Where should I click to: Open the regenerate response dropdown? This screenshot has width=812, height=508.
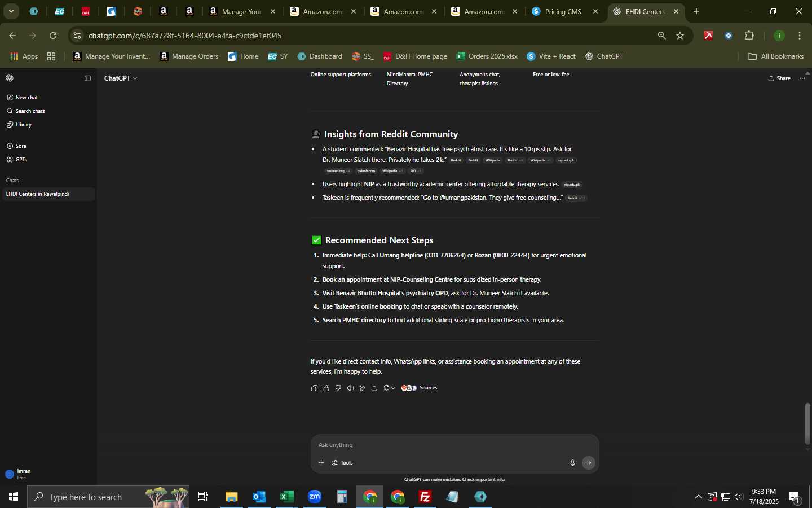389,388
